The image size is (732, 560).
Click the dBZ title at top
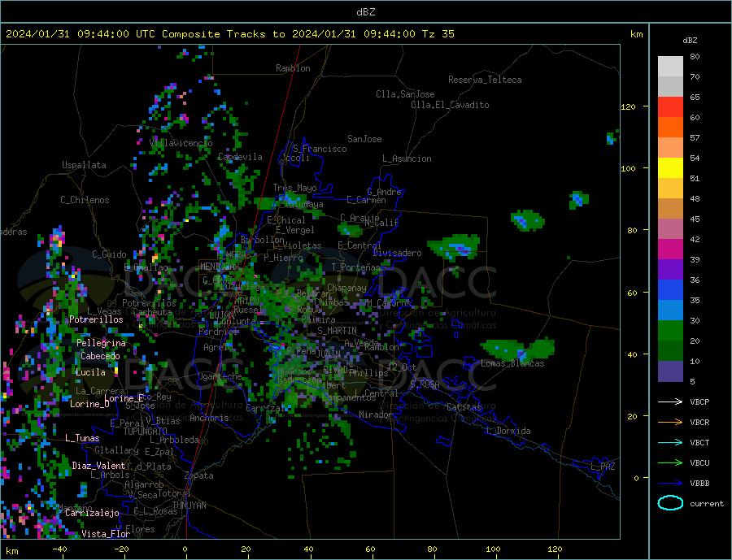coord(365,12)
